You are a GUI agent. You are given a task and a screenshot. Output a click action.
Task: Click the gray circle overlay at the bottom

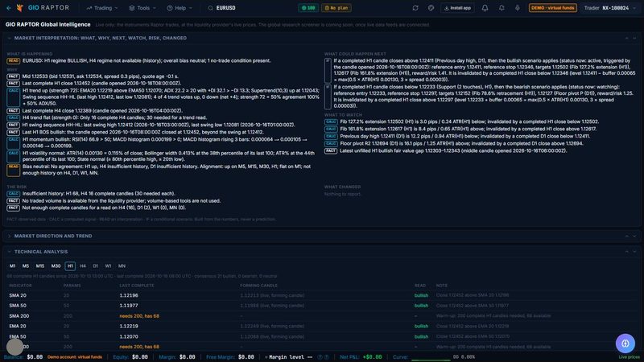[14, 347]
